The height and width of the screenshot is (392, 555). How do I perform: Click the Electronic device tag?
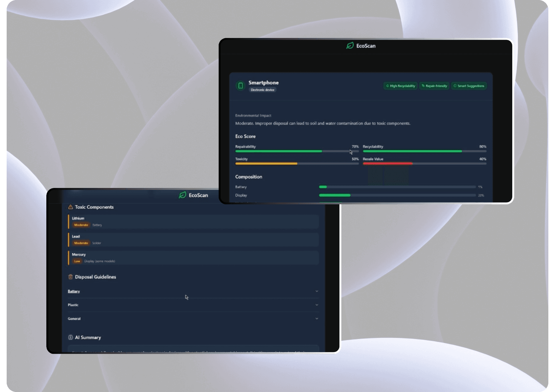tap(263, 90)
